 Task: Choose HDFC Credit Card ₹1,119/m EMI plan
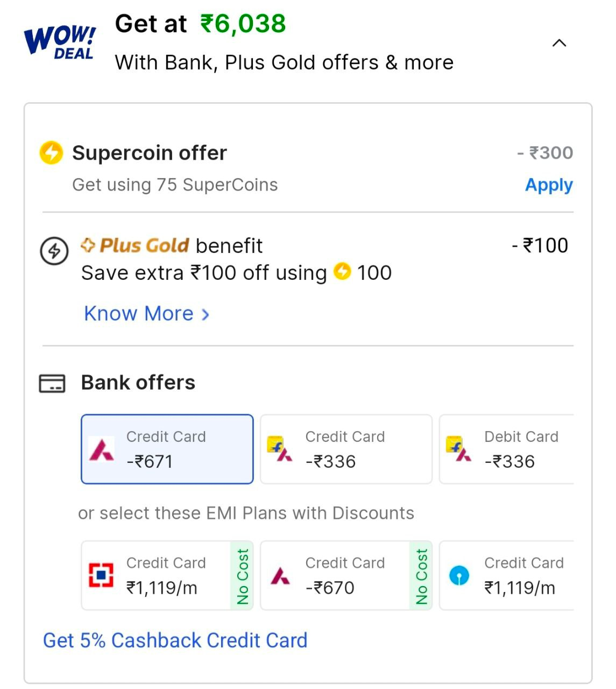coord(161,575)
